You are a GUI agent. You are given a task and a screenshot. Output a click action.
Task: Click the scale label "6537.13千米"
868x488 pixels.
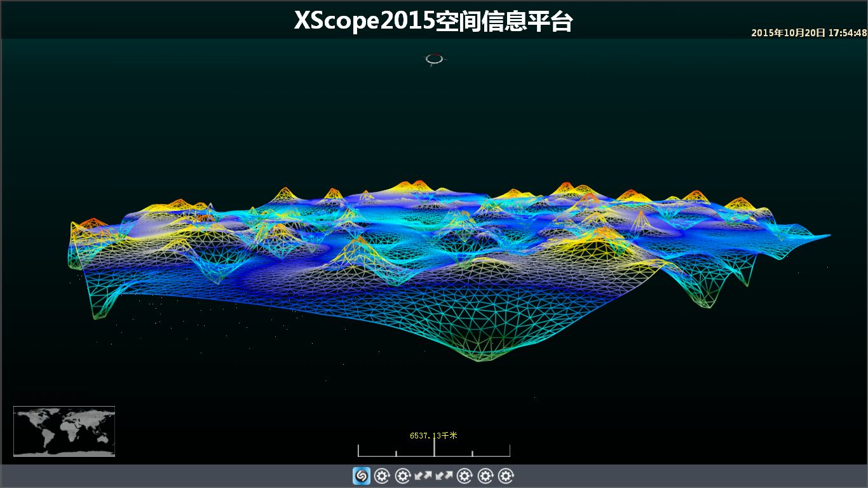click(x=433, y=435)
